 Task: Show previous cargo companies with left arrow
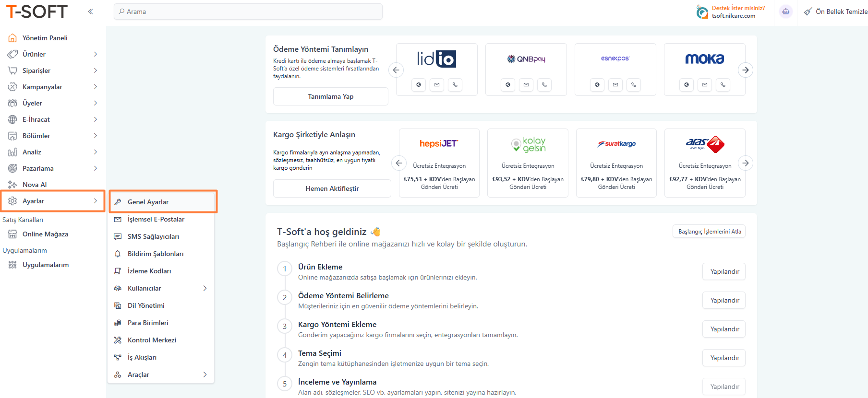pos(398,163)
